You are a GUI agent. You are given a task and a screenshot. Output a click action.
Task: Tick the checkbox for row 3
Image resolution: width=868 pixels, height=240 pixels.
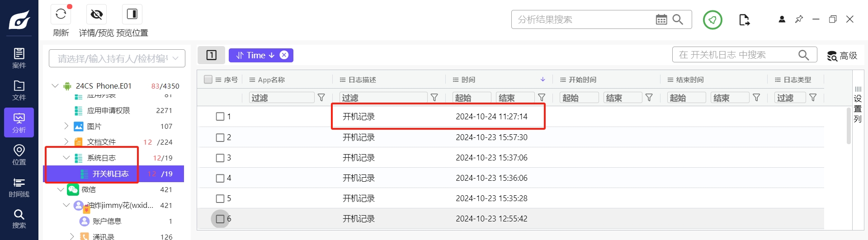(220, 158)
